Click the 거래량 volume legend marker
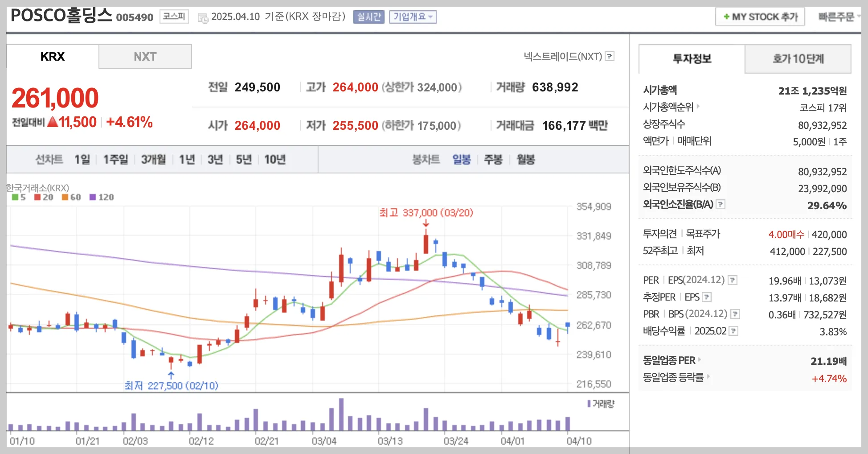 click(589, 404)
